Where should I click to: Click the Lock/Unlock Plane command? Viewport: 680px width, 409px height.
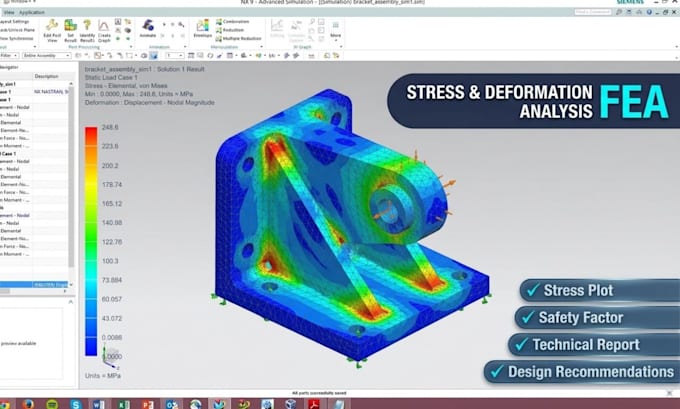tap(17, 30)
